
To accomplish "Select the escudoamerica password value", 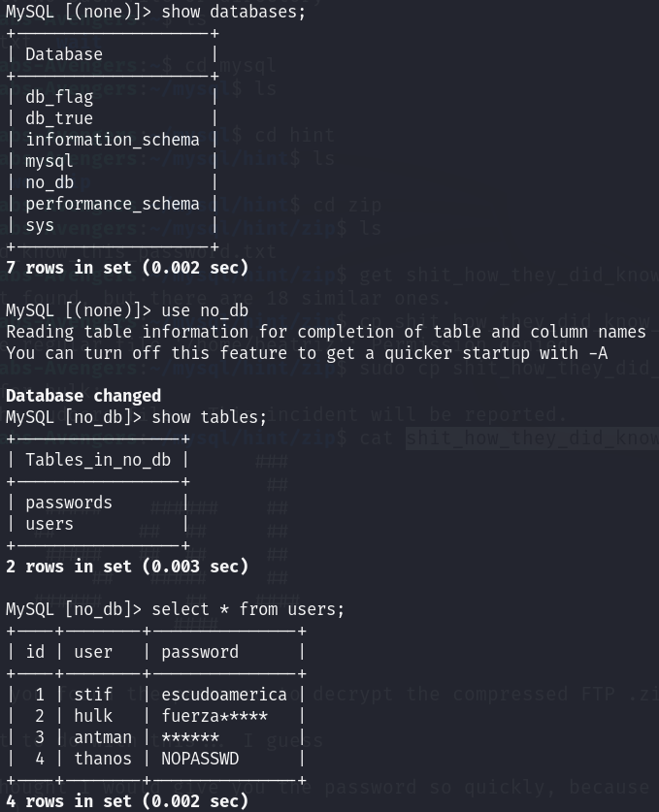I will [x=224, y=695].
